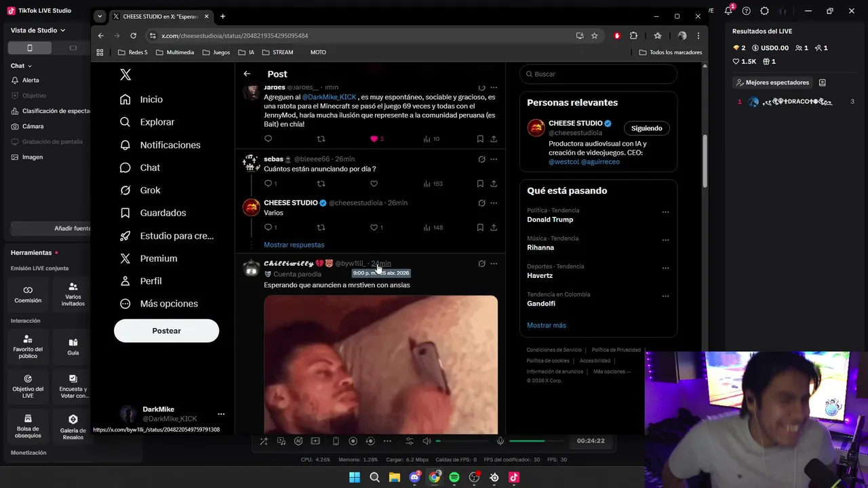Open the STREAM bookmarks folder
868x488 pixels.
pyautogui.click(x=278, y=52)
